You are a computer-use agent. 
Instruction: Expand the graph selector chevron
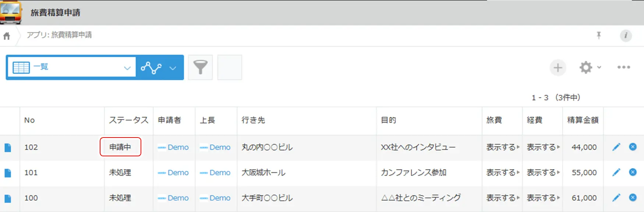pos(173,68)
